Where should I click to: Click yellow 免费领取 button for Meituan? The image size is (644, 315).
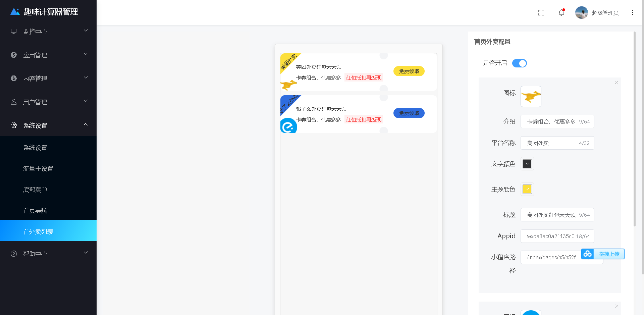pyautogui.click(x=409, y=71)
